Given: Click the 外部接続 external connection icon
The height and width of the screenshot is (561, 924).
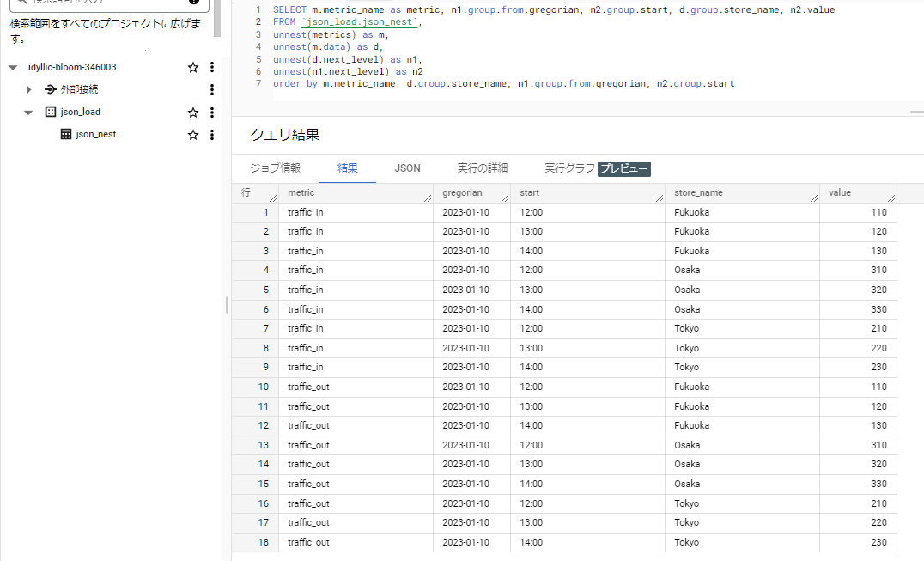Looking at the screenshot, I should (50, 88).
